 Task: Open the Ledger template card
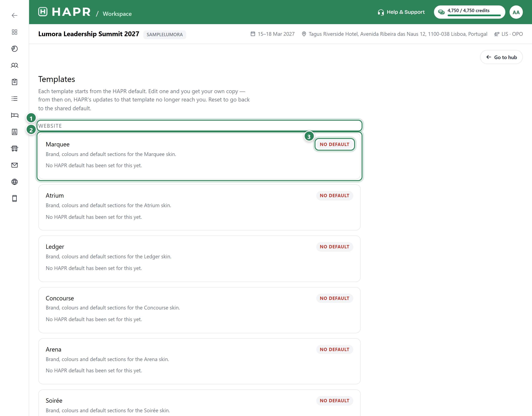199,259
